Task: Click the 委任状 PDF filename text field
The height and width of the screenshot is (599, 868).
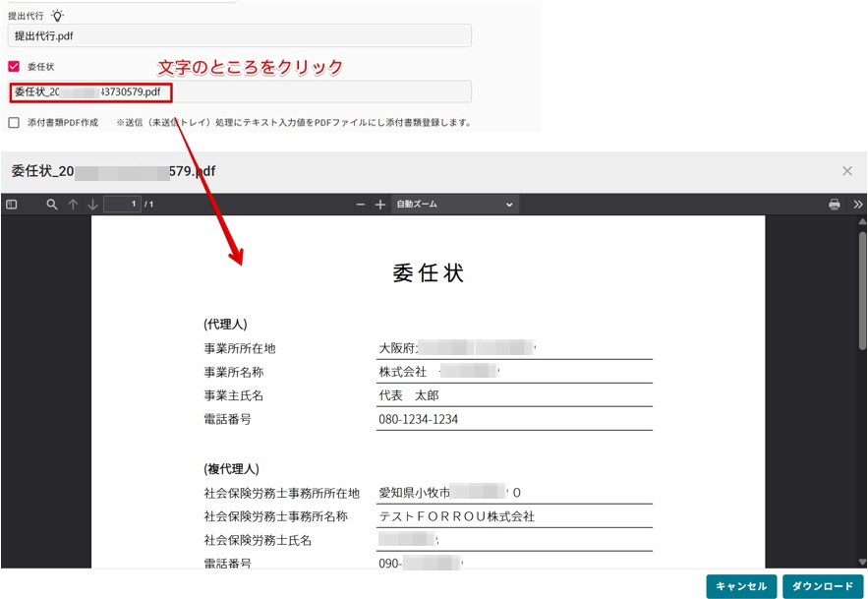Action: tap(240, 91)
